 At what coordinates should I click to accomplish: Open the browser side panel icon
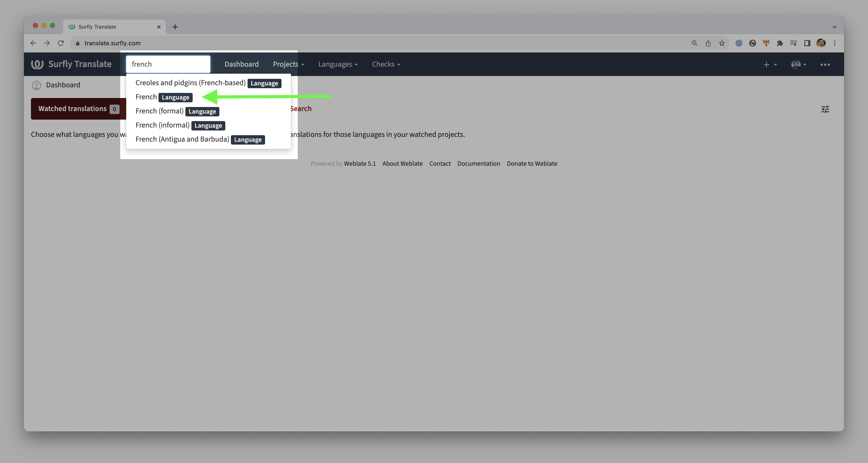807,43
